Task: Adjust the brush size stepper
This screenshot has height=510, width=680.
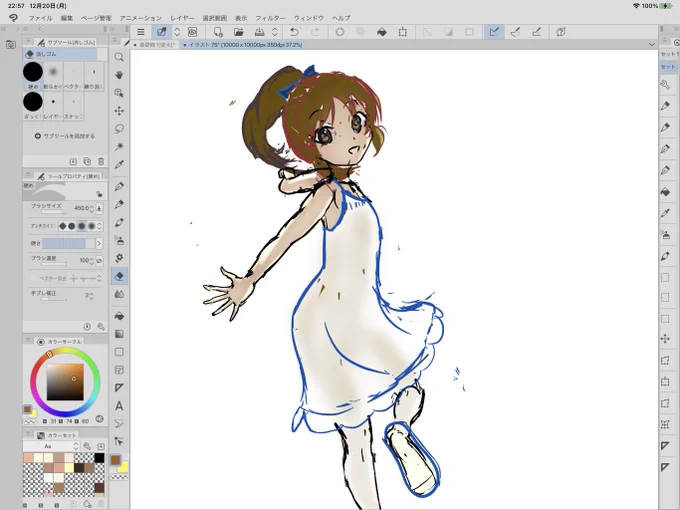Action: pyautogui.click(x=92, y=209)
